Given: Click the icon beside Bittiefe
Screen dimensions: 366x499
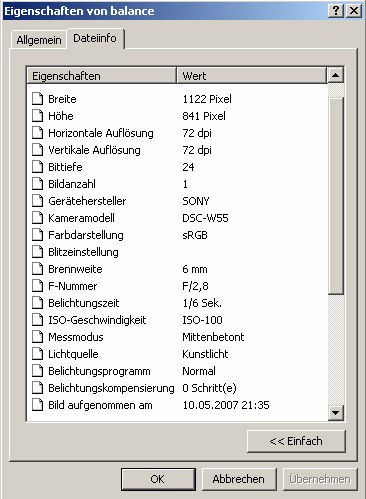Looking at the screenshot, I should (38, 167).
